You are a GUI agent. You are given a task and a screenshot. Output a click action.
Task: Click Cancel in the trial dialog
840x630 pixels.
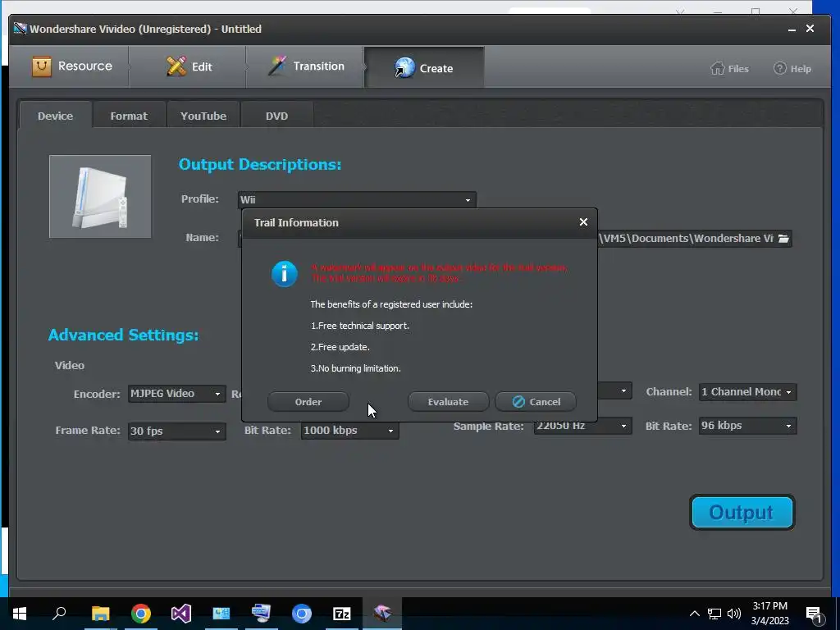point(536,402)
